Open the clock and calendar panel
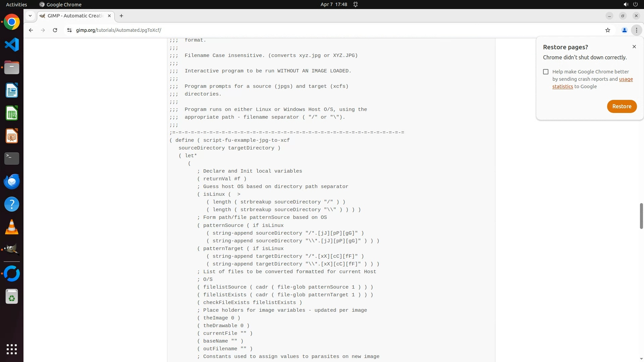This screenshot has height=362, width=644. tap(333, 4)
